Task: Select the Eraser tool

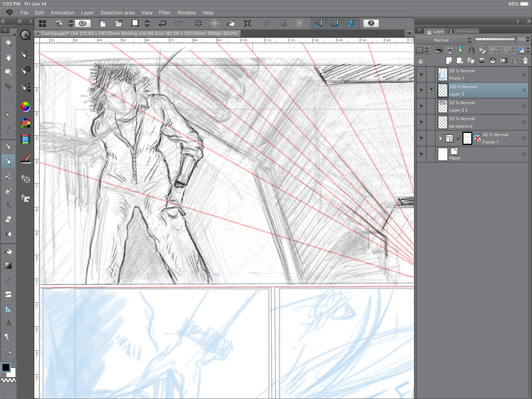Action: tap(9, 219)
